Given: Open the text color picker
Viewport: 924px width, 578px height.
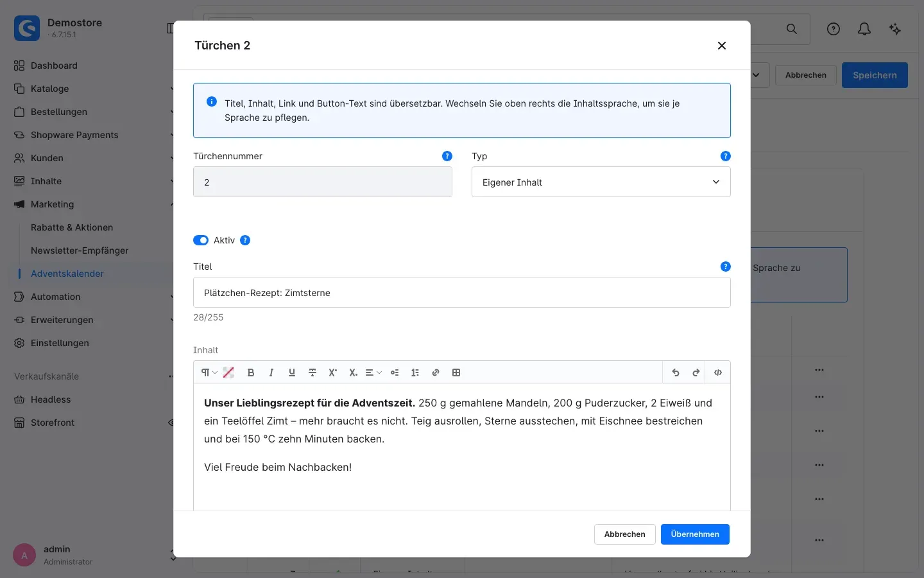Looking at the screenshot, I should 228,372.
